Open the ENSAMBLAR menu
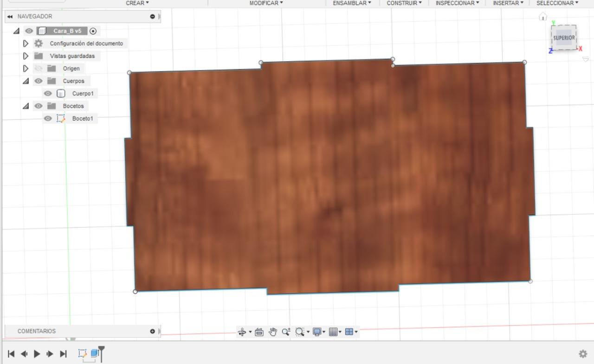This screenshot has width=594, height=364. [352, 3]
